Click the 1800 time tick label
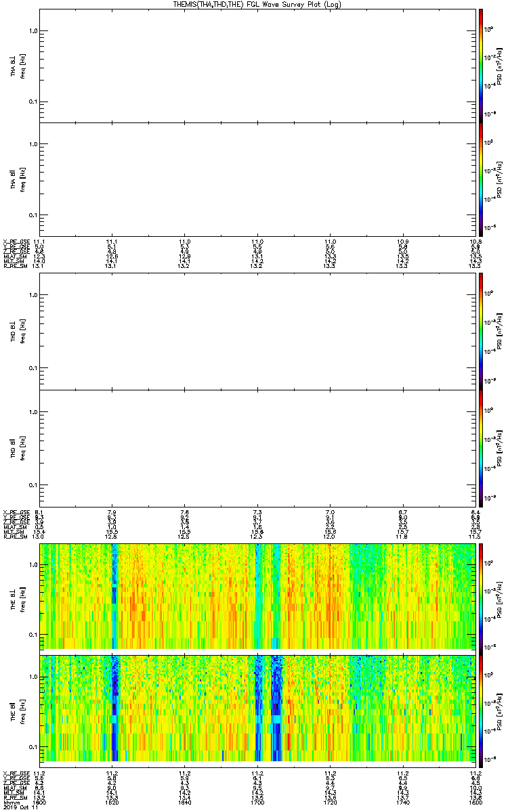 pos(475,802)
